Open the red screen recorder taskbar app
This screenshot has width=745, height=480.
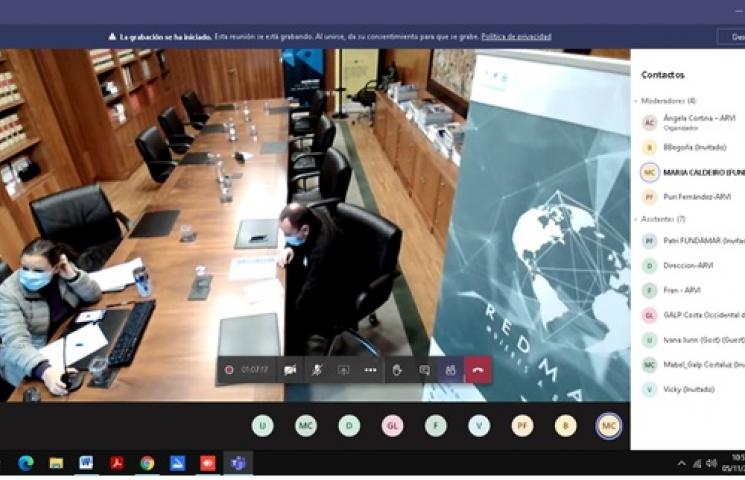pyautogui.click(x=208, y=463)
